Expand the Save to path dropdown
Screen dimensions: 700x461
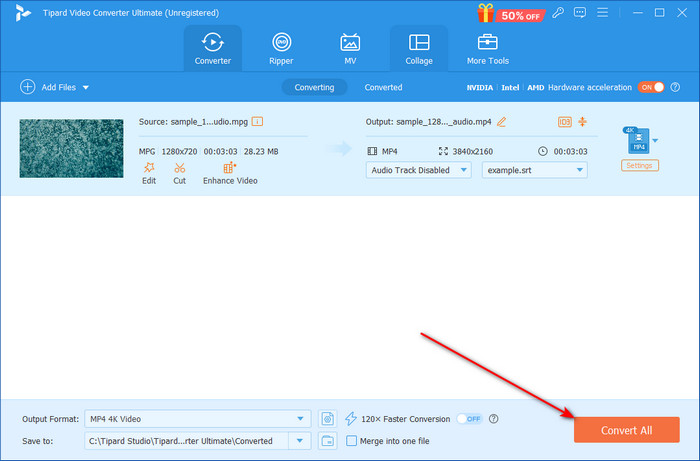point(300,441)
